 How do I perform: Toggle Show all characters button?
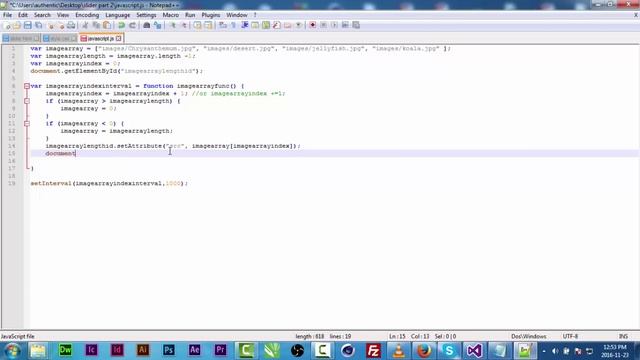[x=233, y=25]
